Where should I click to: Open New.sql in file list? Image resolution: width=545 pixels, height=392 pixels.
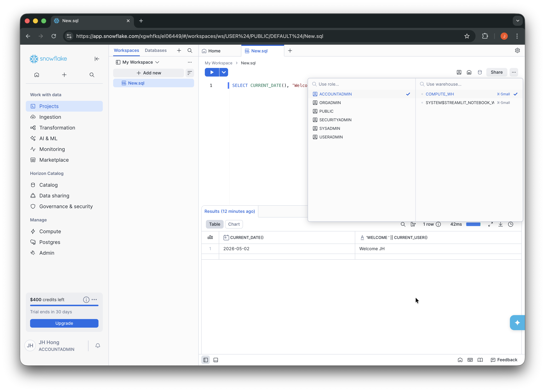(x=154, y=83)
